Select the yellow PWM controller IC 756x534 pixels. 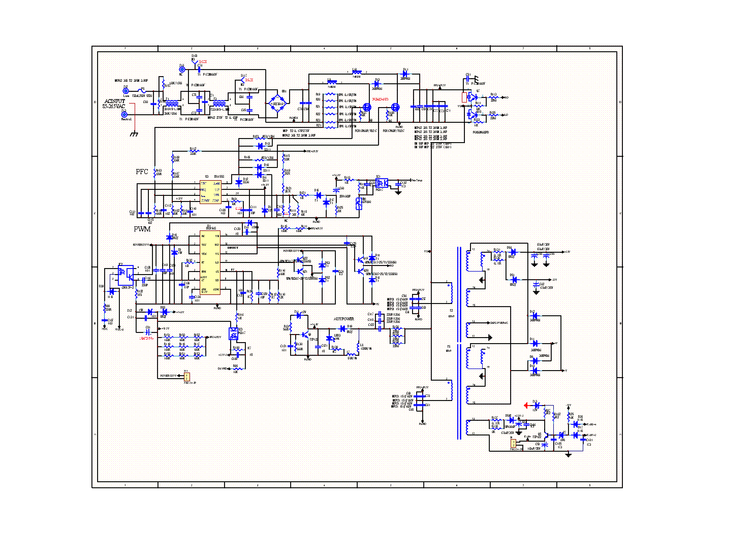click(210, 262)
